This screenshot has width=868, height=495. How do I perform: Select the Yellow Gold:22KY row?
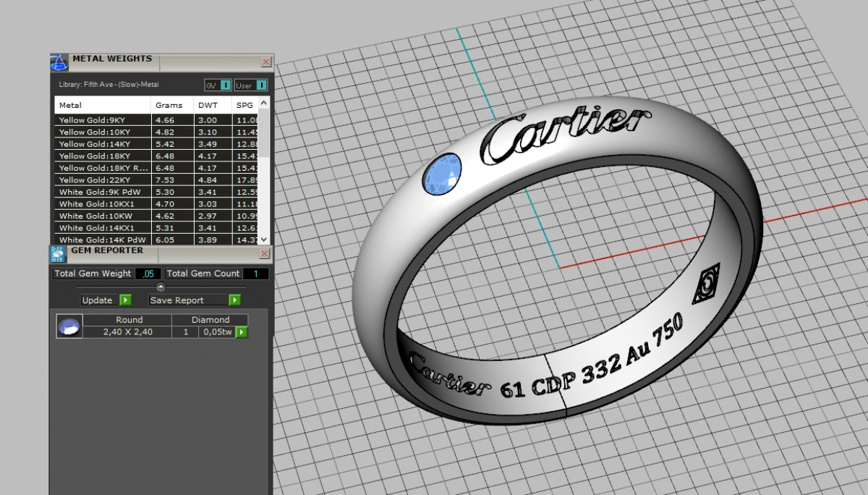[157, 179]
